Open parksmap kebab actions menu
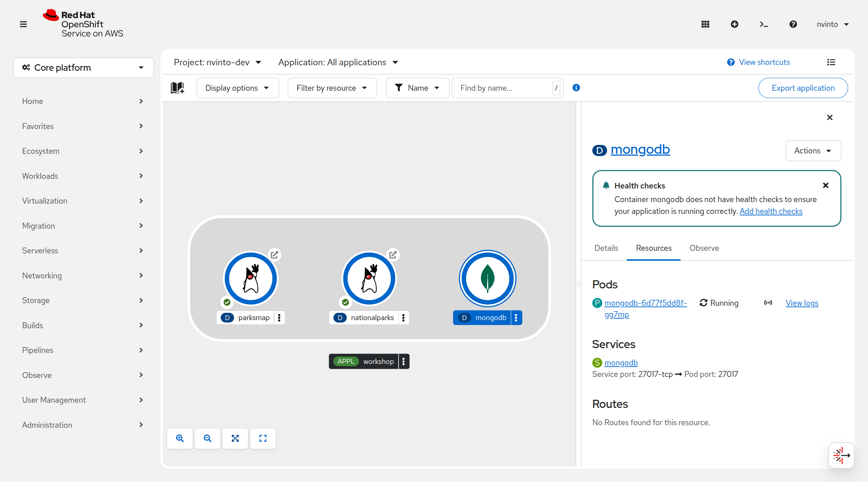Viewport: 868px width, 482px height. coord(279,318)
